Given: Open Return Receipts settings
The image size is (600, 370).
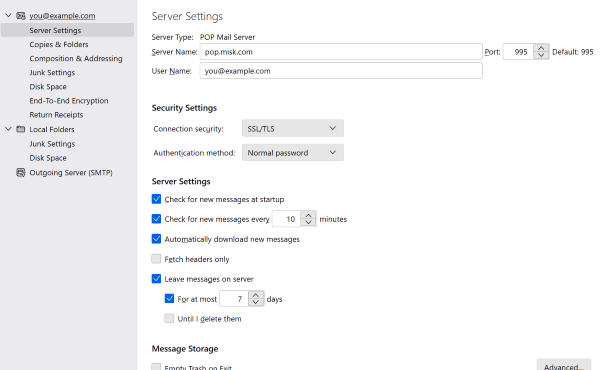Looking at the screenshot, I should point(56,115).
